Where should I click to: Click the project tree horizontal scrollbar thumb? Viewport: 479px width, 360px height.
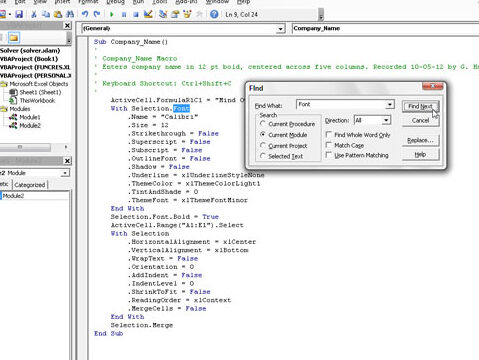tap(25, 147)
